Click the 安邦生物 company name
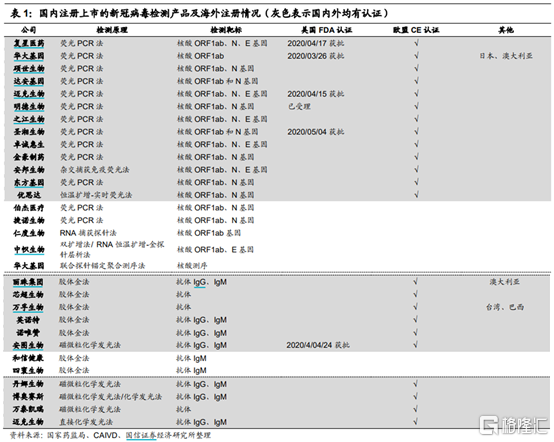 point(29,170)
